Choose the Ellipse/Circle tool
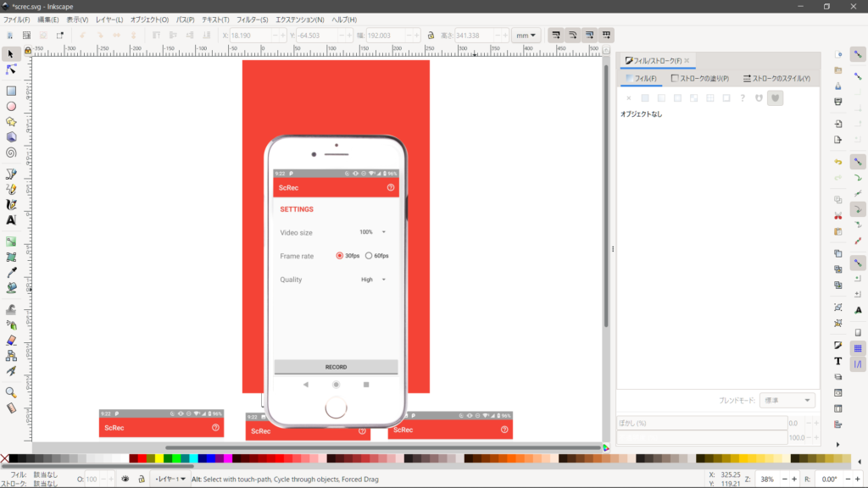 pos(10,106)
